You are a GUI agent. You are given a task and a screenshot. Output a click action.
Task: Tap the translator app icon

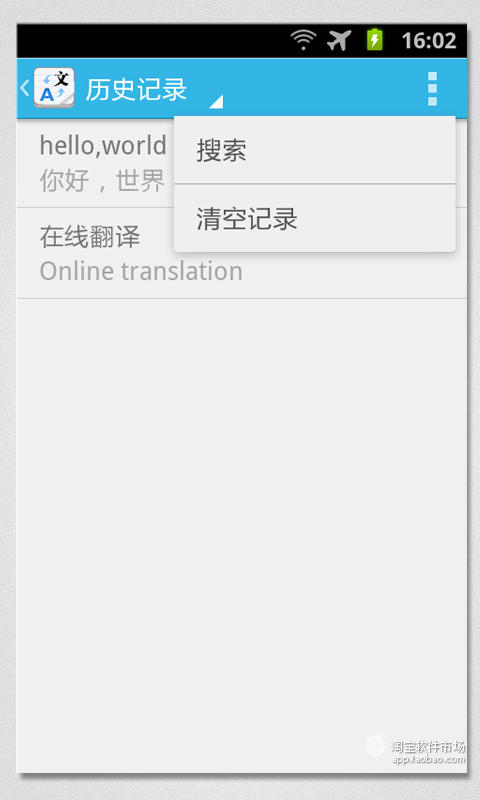click(x=54, y=88)
